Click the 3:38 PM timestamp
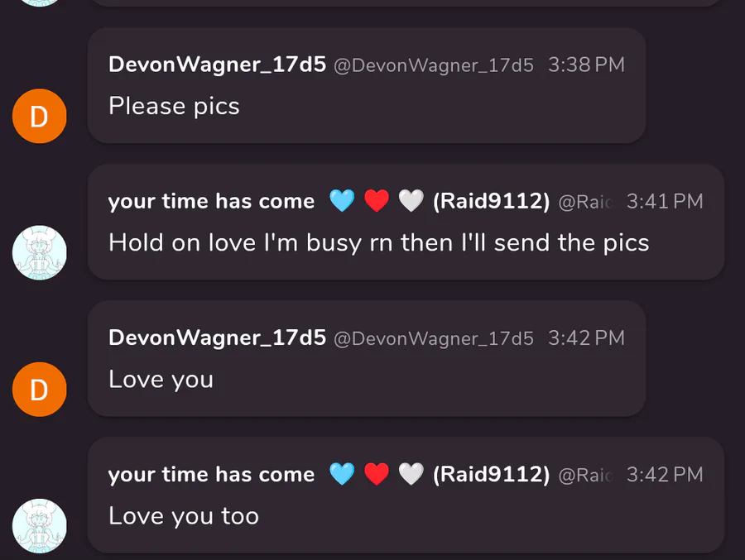This screenshot has width=745, height=560. click(586, 65)
